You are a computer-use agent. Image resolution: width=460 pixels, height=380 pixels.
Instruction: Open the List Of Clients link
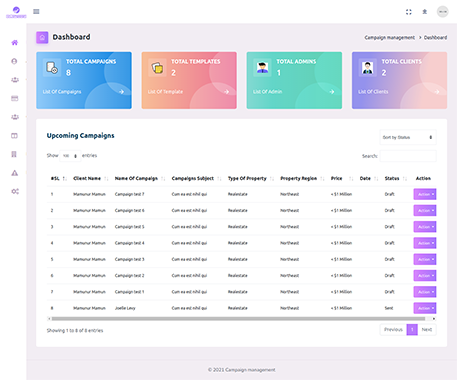click(373, 92)
